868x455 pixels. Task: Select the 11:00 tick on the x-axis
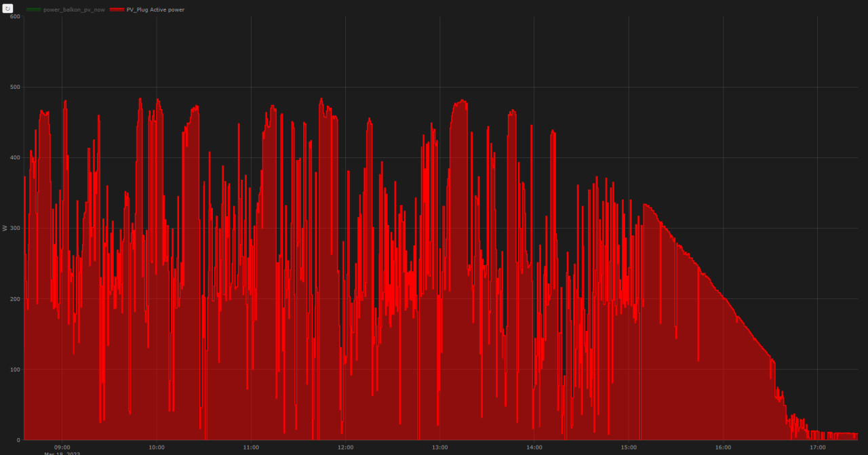251,448
